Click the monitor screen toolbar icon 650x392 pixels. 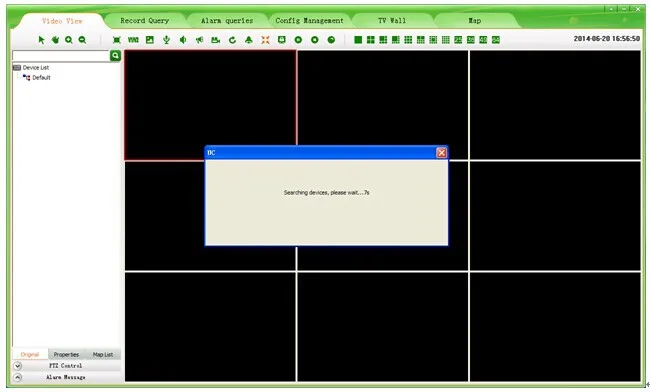click(282, 40)
